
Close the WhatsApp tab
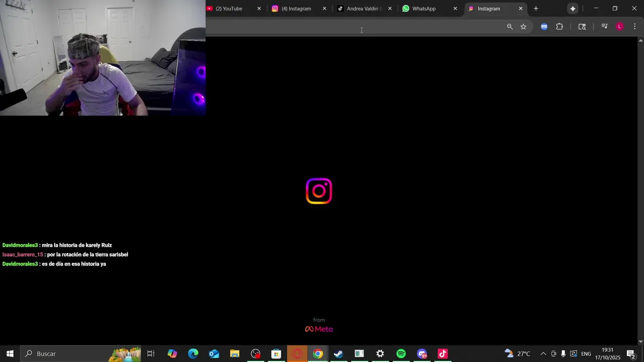455,9
